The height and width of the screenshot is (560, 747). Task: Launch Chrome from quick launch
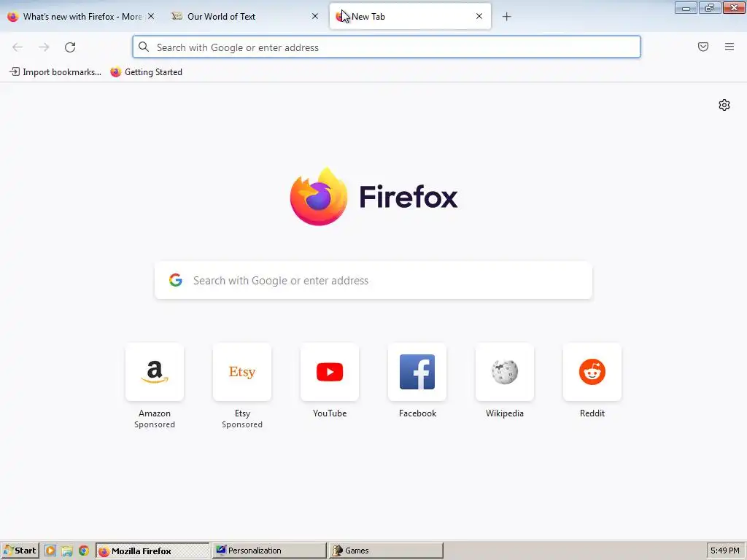(x=84, y=551)
